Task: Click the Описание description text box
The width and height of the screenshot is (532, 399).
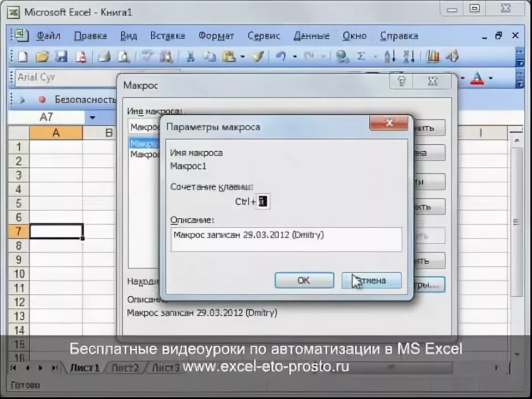Action: (286, 239)
